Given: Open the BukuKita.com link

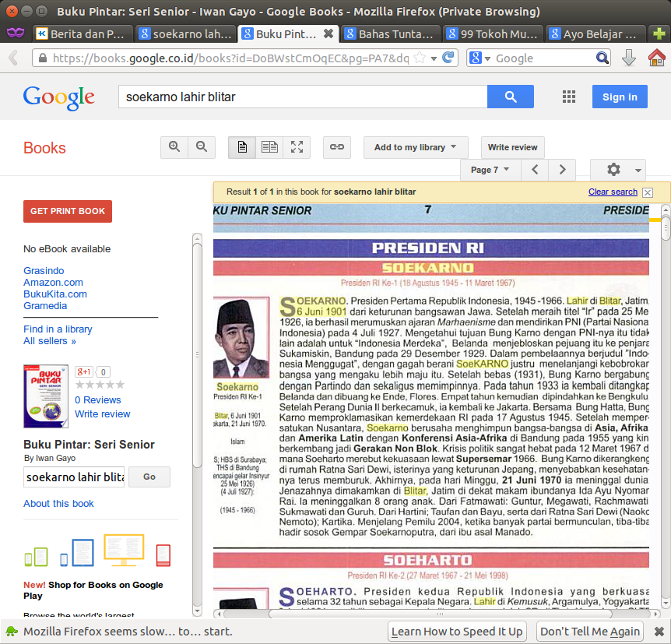Looking at the screenshot, I should [55, 294].
